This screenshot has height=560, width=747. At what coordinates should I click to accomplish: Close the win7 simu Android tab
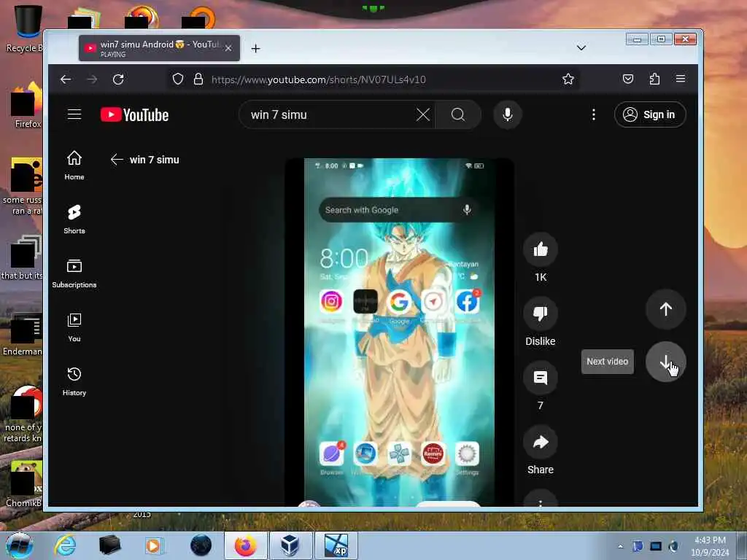pyautogui.click(x=228, y=48)
